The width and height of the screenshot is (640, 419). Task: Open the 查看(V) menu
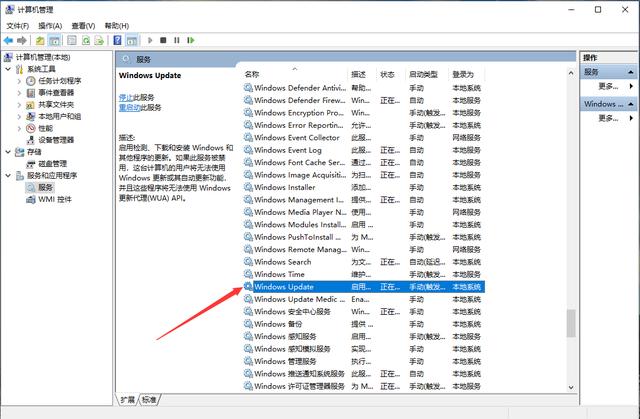pos(83,26)
